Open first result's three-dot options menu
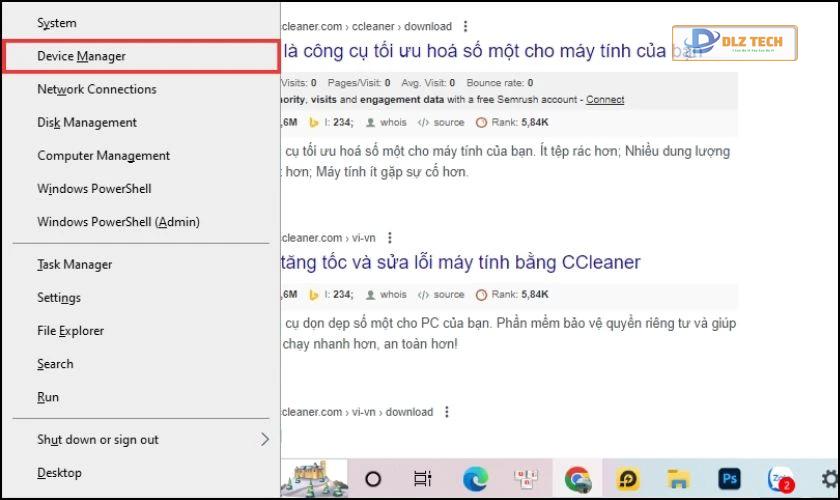The width and height of the screenshot is (840, 500). (465, 26)
